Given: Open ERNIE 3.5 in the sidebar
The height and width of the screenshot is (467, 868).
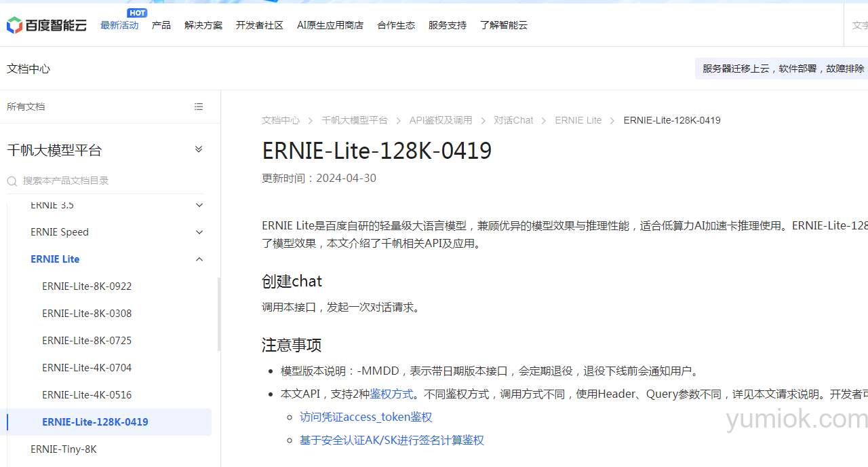Looking at the screenshot, I should click(x=52, y=205).
